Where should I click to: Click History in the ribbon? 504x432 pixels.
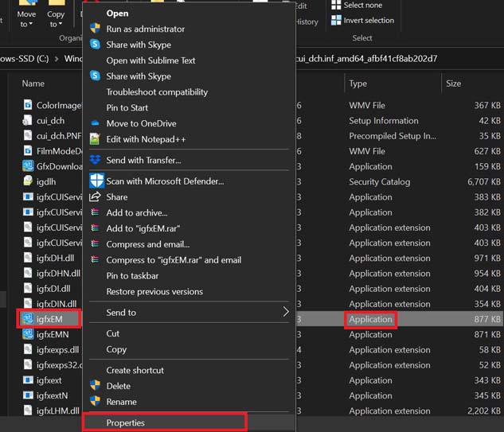[x=307, y=21]
